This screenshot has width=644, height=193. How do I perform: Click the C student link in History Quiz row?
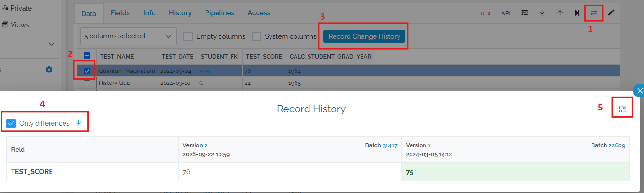pos(201,83)
